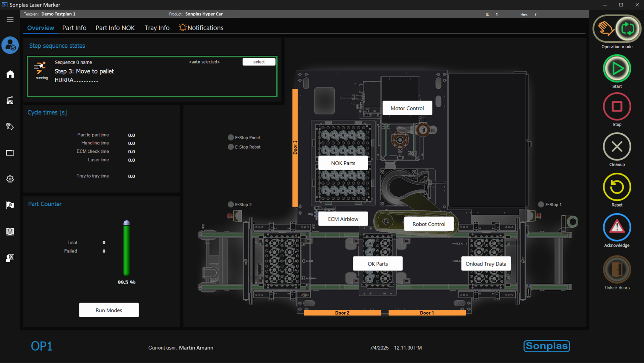Viewport: 644px width, 363px height.
Task: Open the display panel icon in the sidebar
Action: 10,153
